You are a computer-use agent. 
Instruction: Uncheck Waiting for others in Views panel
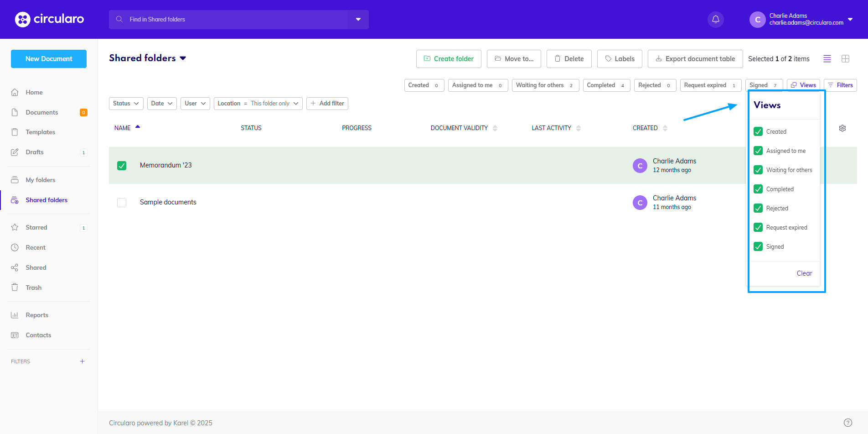(758, 170)
